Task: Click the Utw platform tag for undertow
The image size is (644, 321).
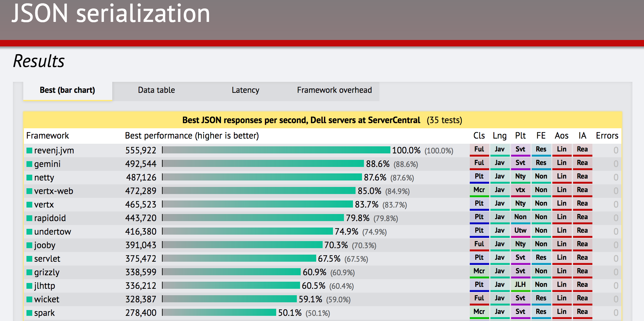Action: tap(520, 231)
